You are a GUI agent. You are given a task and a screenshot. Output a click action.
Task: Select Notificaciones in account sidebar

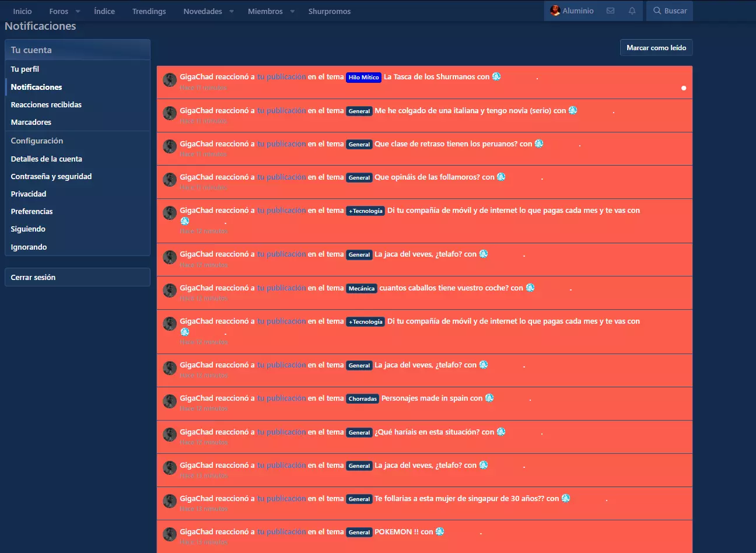coord(78,87)
